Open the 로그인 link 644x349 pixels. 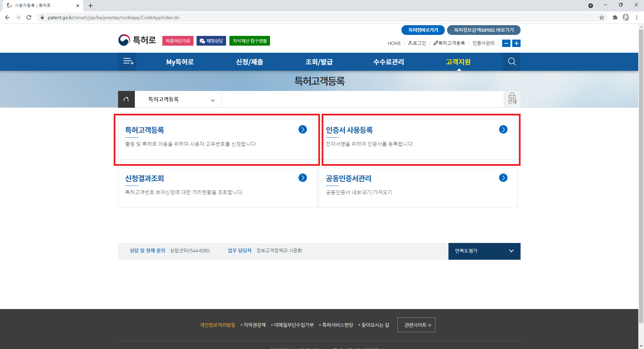tap(417, 43)
